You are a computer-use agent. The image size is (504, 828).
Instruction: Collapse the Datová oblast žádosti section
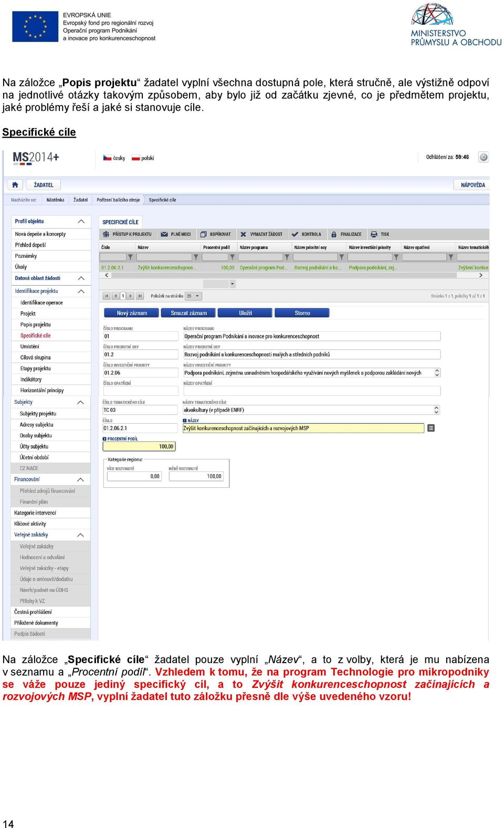81,278
